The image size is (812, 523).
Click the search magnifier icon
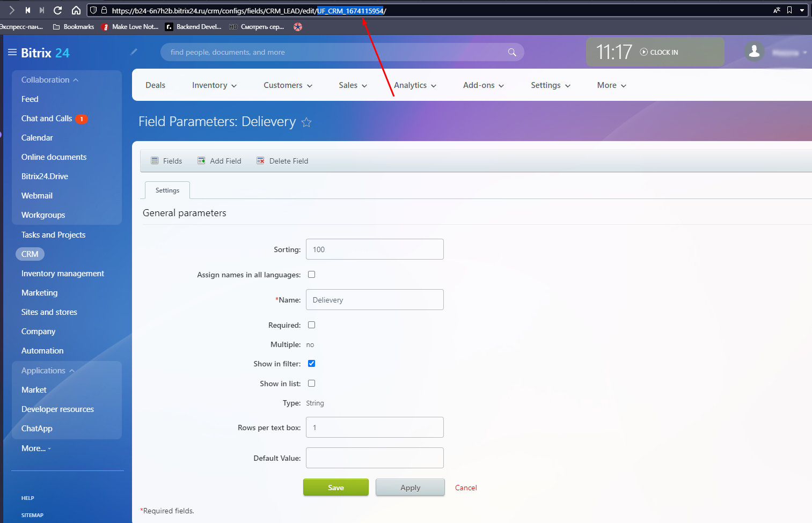point(511,52)
